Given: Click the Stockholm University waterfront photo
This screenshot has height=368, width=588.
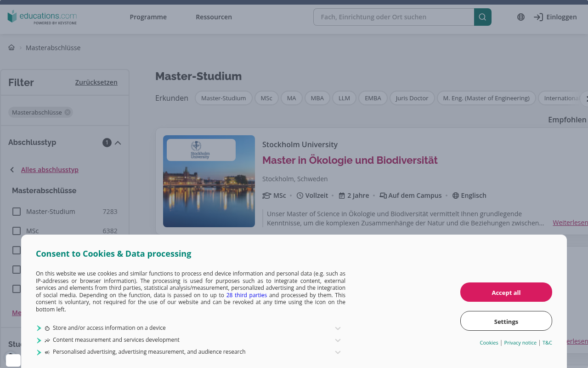Looking at the screenshot, I should pos(209,181).
